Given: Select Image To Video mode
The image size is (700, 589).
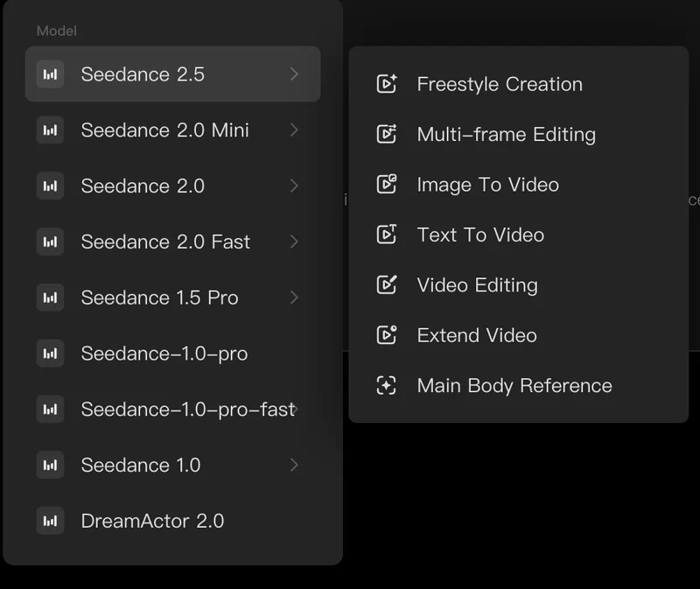Looking at the screenshot, I should coord(518,185).
